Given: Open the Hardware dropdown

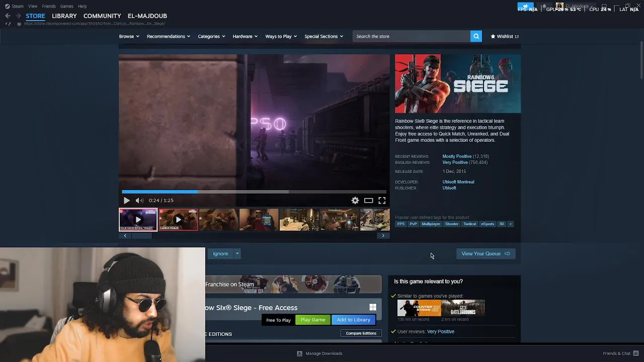Looking at the screenshot, I should 245,36.
